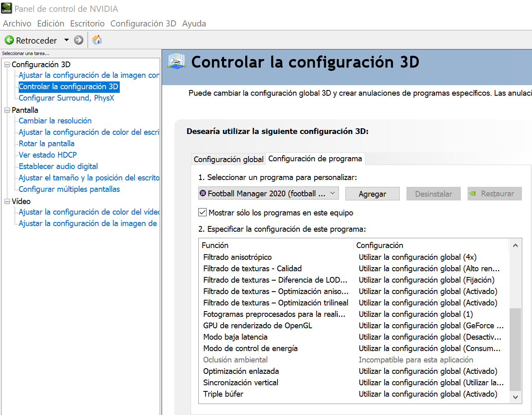Image resolution: width=532 pixels, height=415 pixels.
Task: Click the Pantalla tree root label
Action: pos(25,110)
